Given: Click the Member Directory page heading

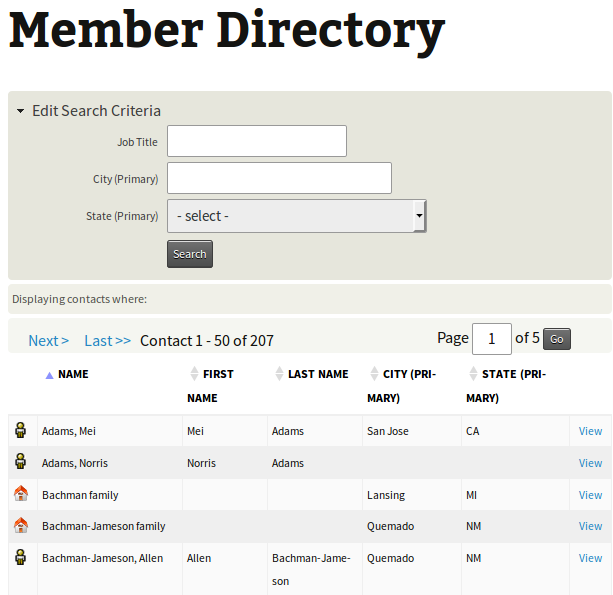Looking at the screenshot, I should [227, 31].
